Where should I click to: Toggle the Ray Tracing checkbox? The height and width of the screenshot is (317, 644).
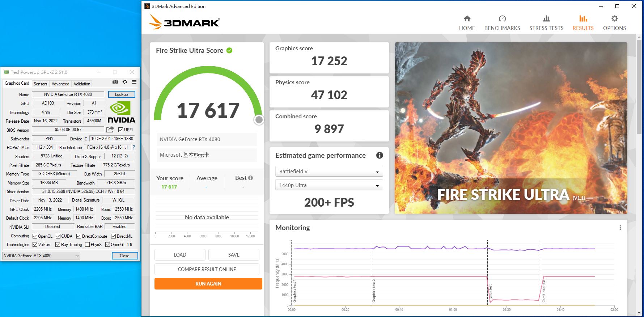tap(58, 245)
